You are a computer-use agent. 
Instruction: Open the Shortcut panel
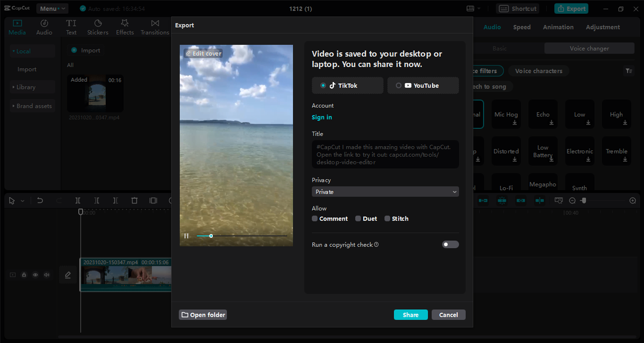click(x=518, y=9)
